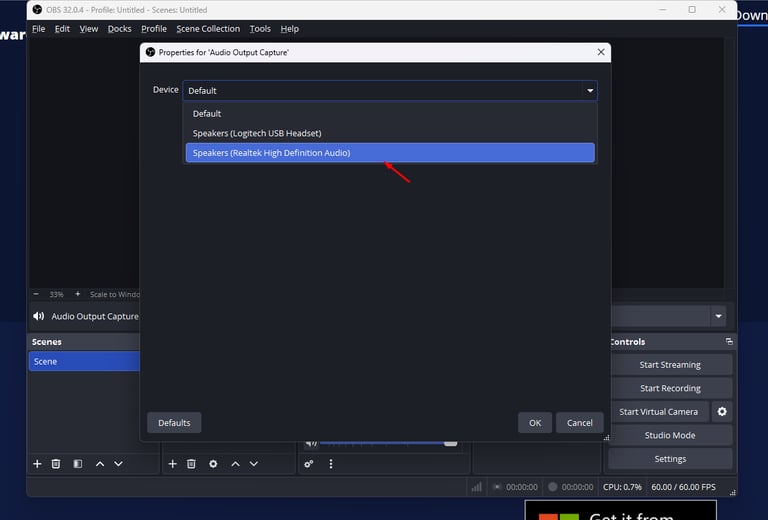Open source properties gear icon
Screen dimensions: 768x520
tap(213, 464)
